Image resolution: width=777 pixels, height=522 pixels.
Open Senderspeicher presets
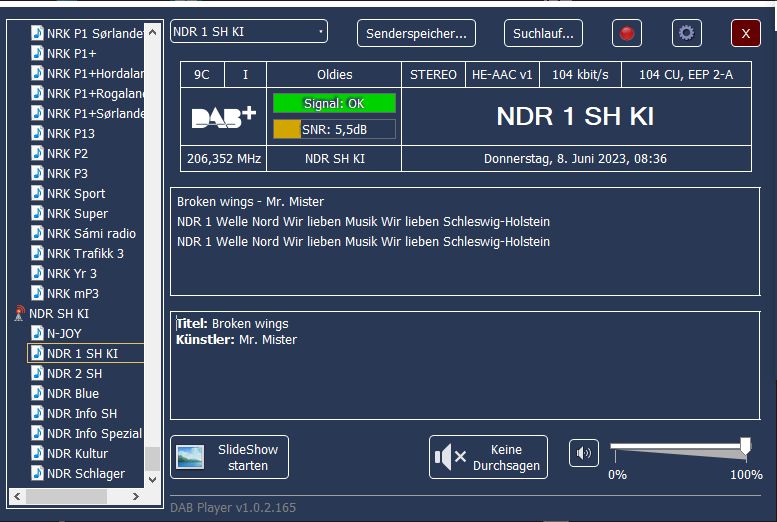pyautogui.click(x=416, y=33)
